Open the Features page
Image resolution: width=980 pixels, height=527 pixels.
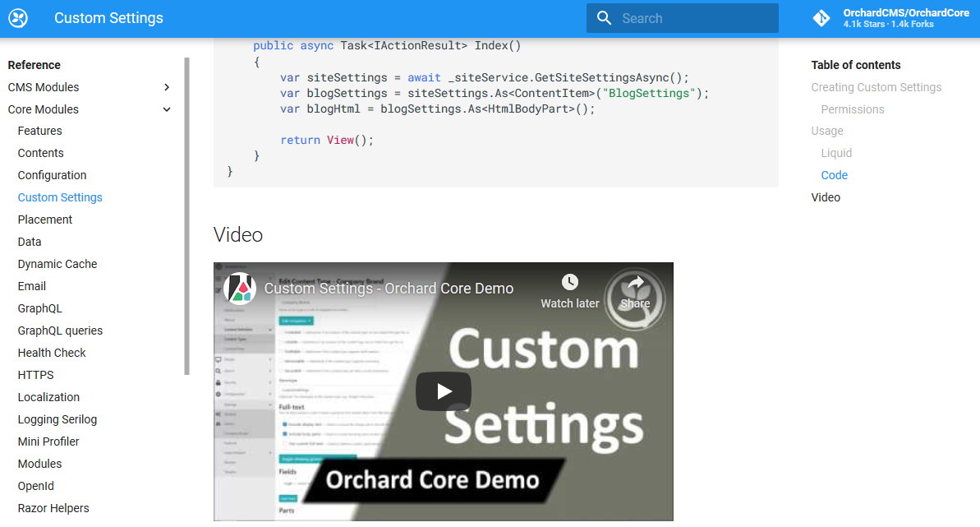click(40, 131)
